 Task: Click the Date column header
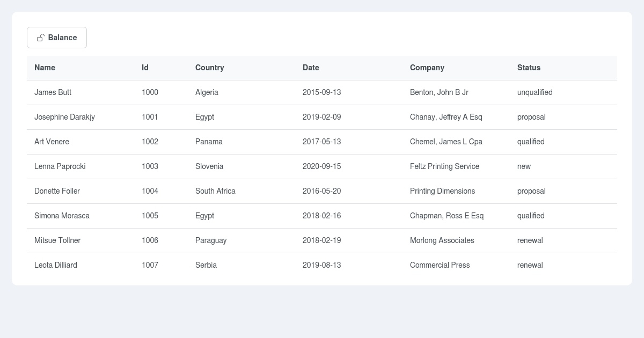311,68
